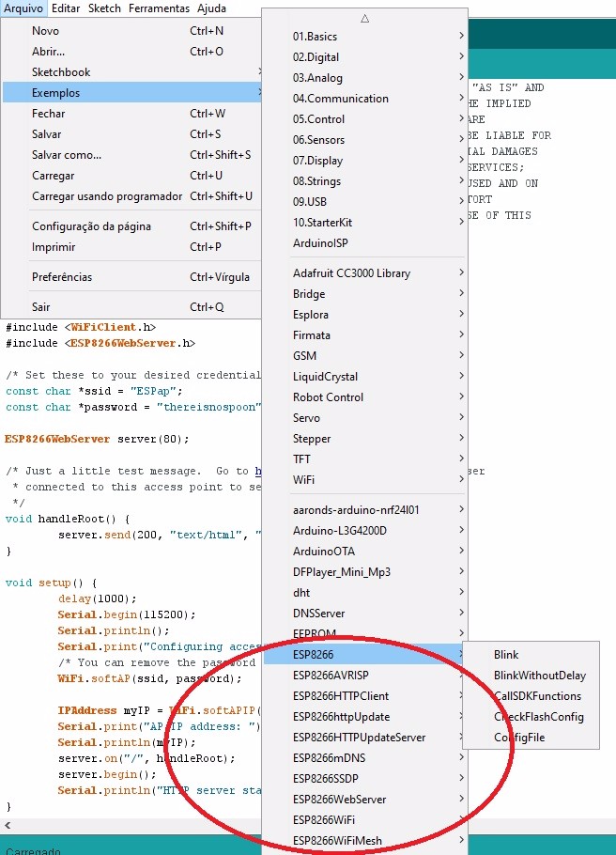Screen dimensions: 616x855
Task: Open ESP8266AVRISP examples
Action: coord(364,675)
